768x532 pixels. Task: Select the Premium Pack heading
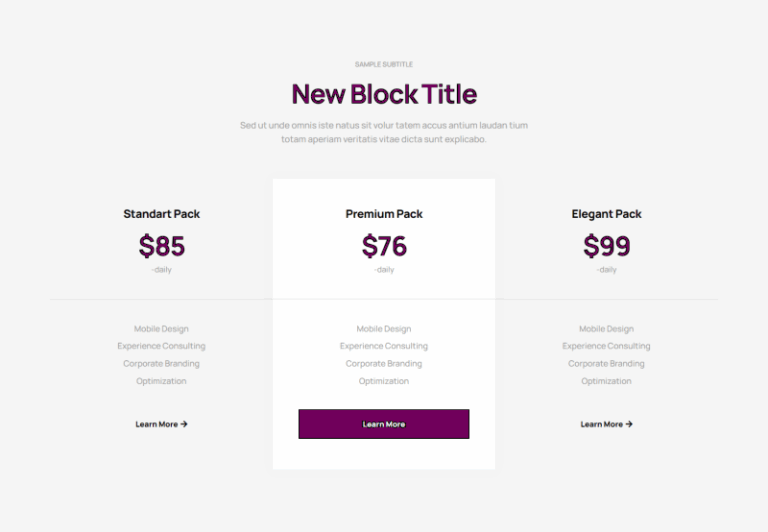coord(384,214)
